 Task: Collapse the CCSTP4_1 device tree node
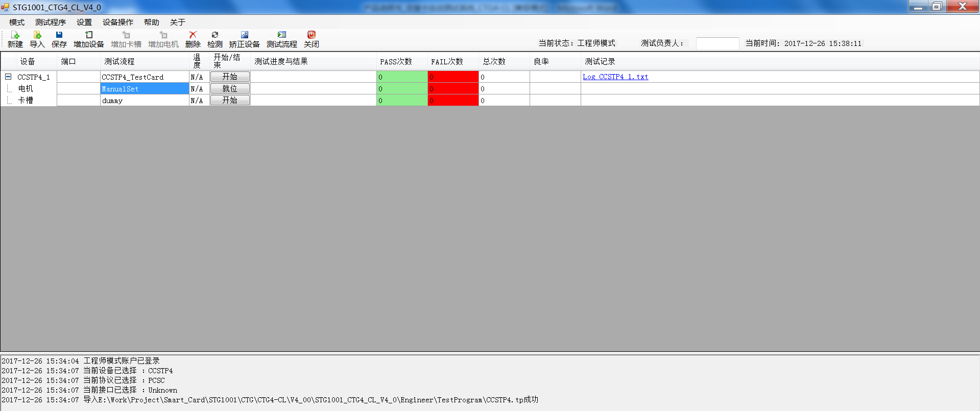click(8, 77)
